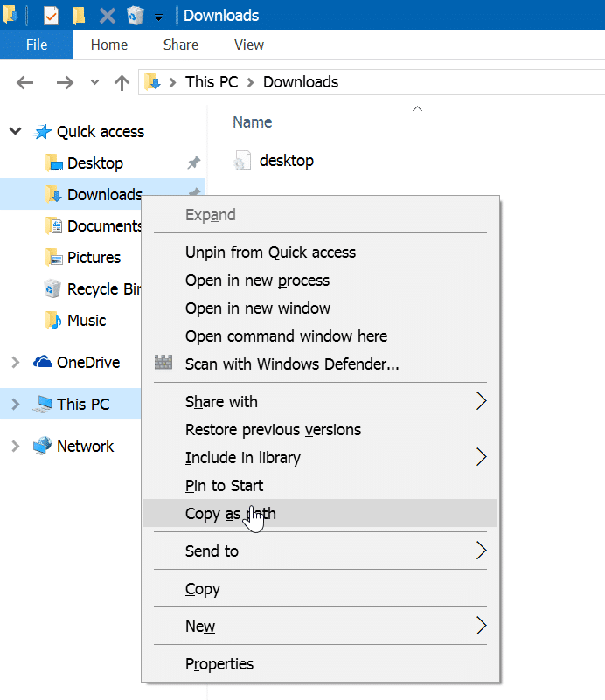This screenshot has height=700, width=605.
Task: Switch to the Share ribbon tab
Action: click(x=181, y=45)
